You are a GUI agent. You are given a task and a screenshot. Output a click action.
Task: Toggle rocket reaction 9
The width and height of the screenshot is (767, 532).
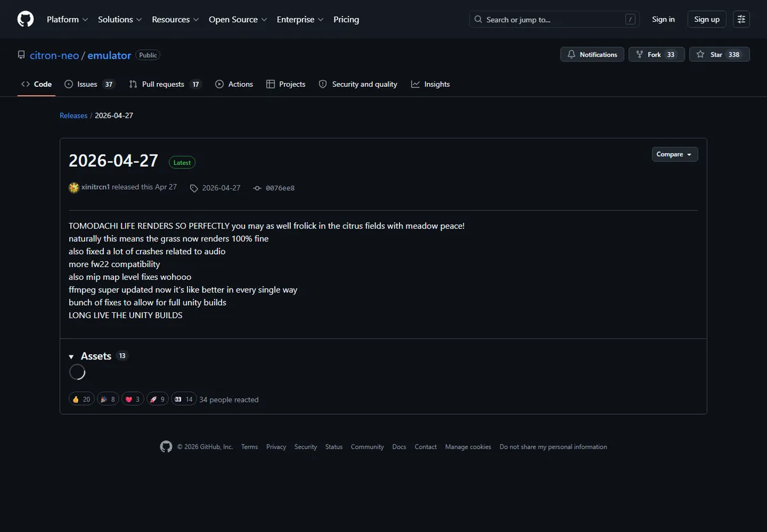[x=157, y=399]
